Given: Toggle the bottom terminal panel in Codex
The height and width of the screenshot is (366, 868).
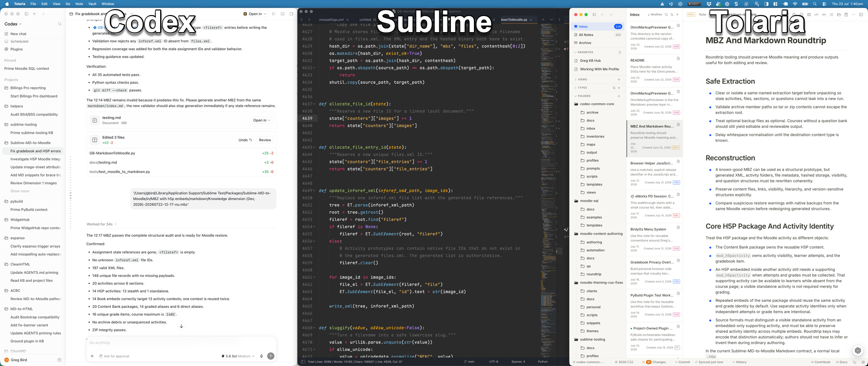Looking at the screenshot, I should [x=283, y=14].
